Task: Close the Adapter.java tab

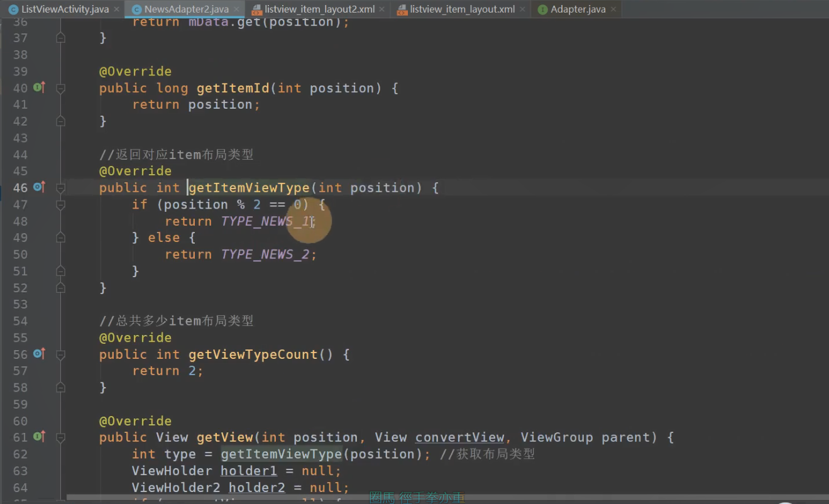Action: point(613,9)
